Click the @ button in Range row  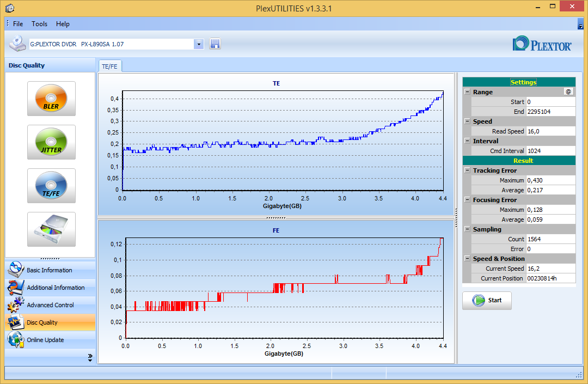pyautogui.click(x=568, y=92)
